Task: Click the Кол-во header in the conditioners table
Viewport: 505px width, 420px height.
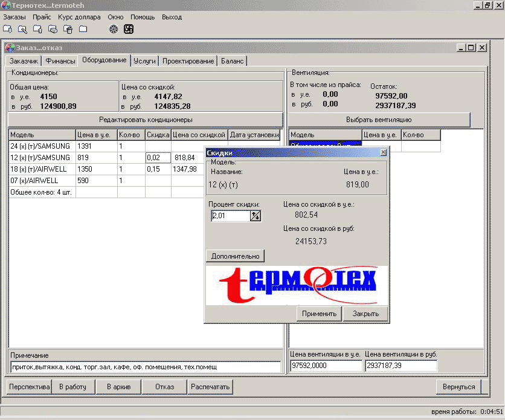Action: click(132, 135)
